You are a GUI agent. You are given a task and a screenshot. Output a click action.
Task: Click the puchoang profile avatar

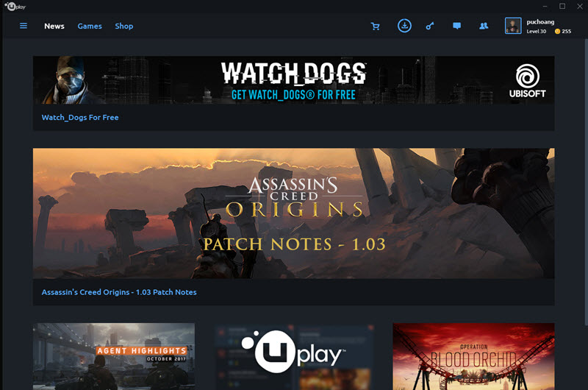coord(513,26)
